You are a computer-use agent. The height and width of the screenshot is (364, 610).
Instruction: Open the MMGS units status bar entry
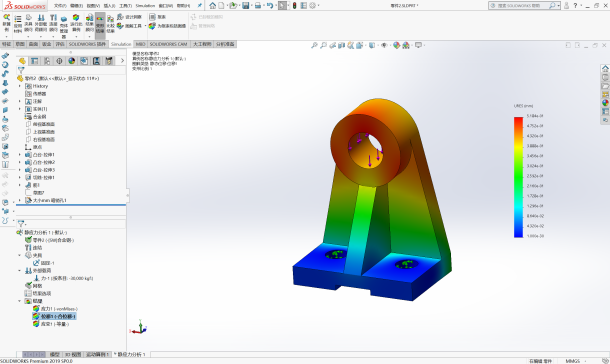point(572,361)
